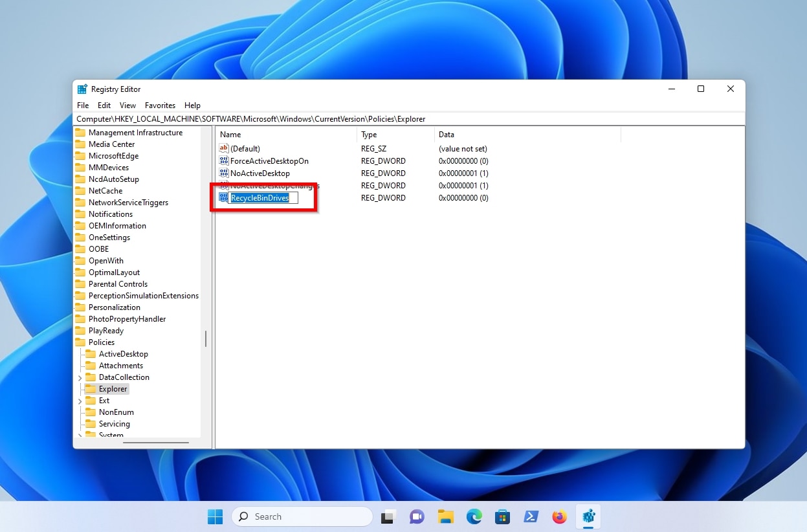The image size is (807, 532).
Task: Click the NoActiveDesktopChanges value icon
Action: [x=223, y=186]
